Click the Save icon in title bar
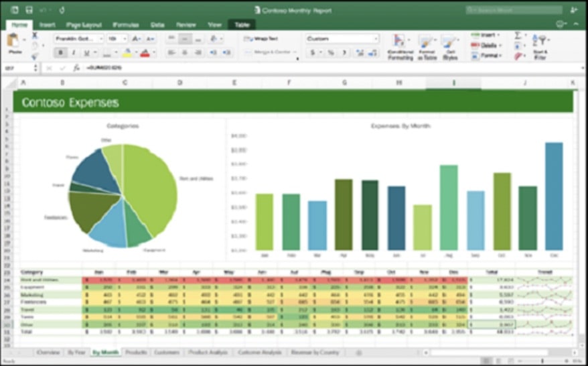588x366 pixels. (29, 10)
